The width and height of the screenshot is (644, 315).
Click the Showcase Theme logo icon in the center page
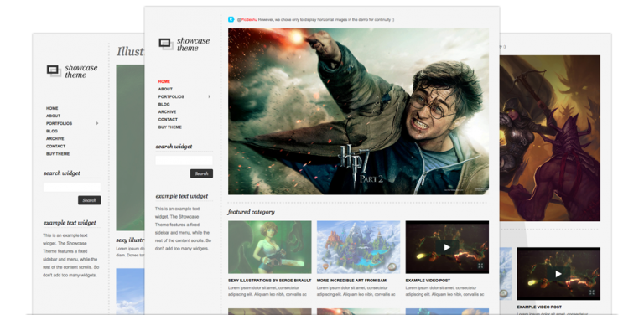coord(166,44)
